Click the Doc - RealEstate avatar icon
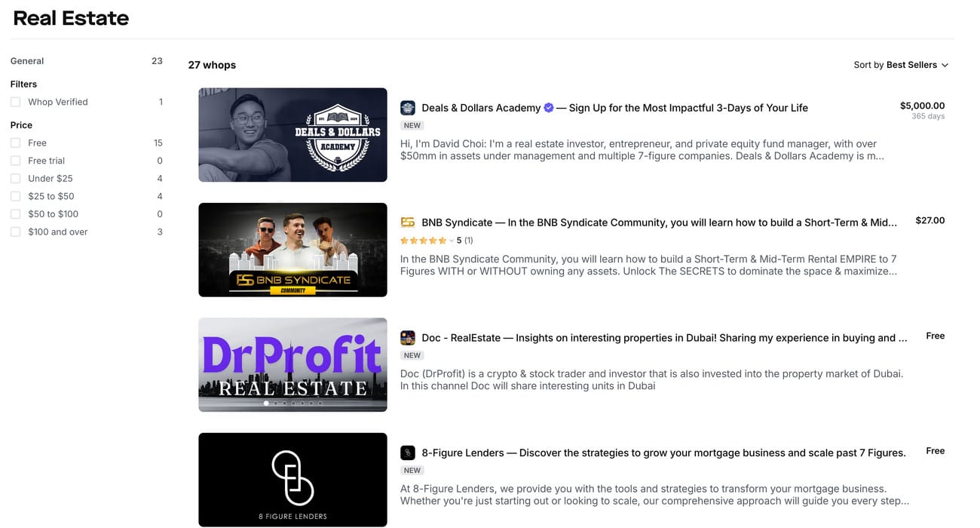The height and width of the screenshot is (528, 980). pos(407,338)
